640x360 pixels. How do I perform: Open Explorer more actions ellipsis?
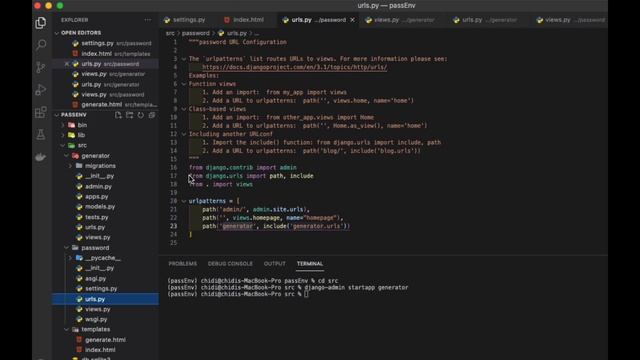147,20
